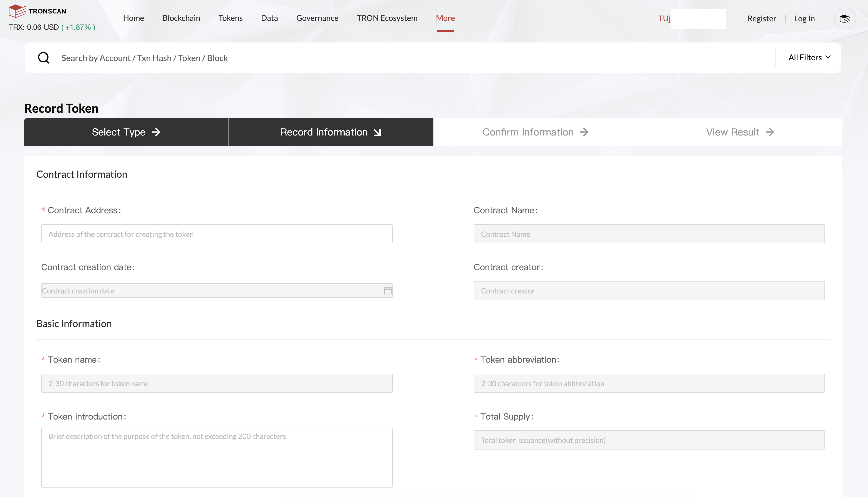868x497 pixels.
Task: Click the Governance navigation tab
Action: pos(317,18)
